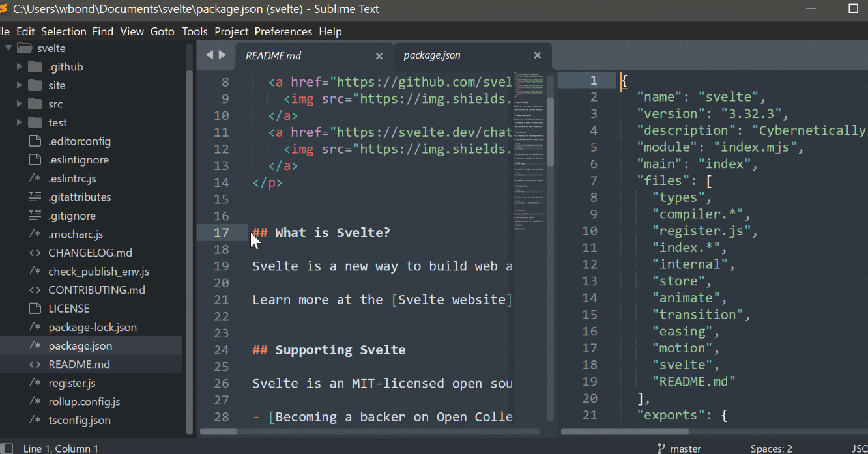868x454 pixels.
Task: Click the .github folder icon
Action: coord(35,66)
